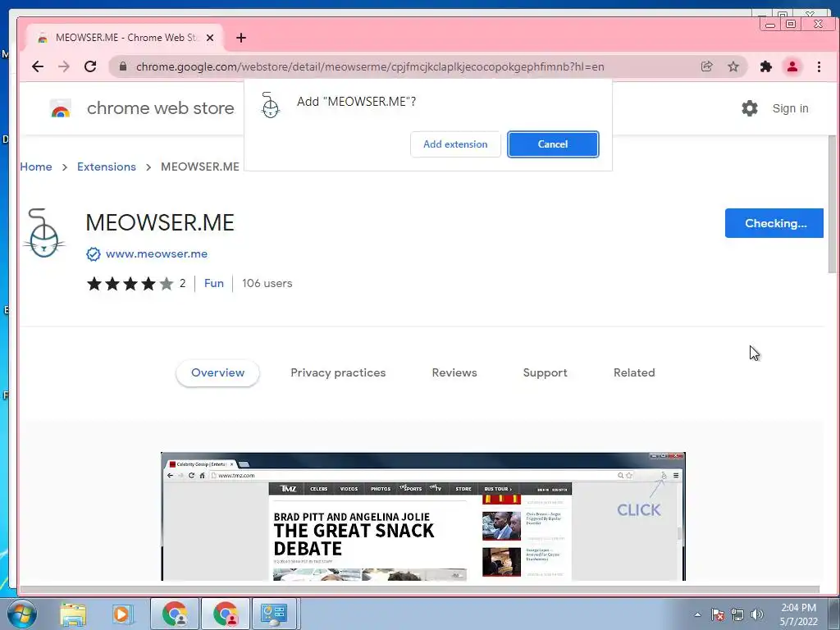Click the volume speaker tray icon

pos(756,614)
